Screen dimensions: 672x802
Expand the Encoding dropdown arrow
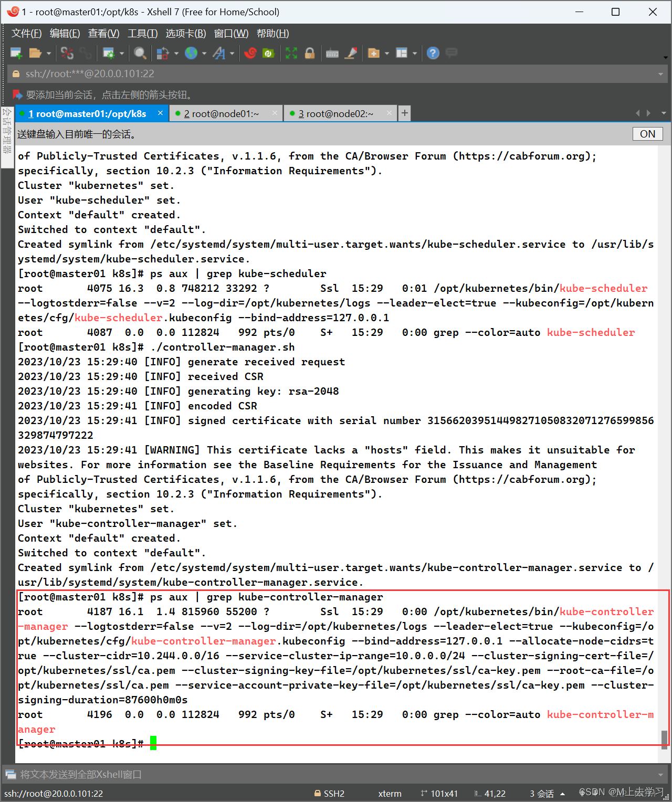coord(204,53)
